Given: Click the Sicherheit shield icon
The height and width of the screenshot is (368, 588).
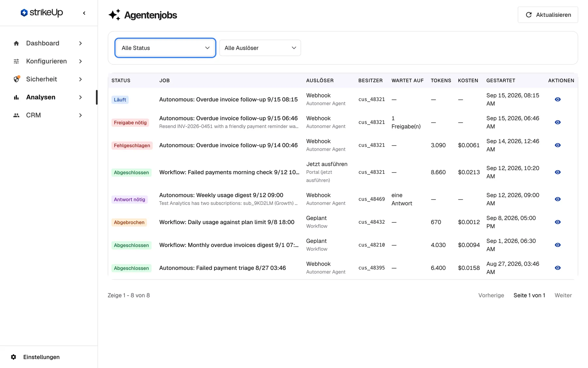Looking at the screenshot, I should click(16, 79).
